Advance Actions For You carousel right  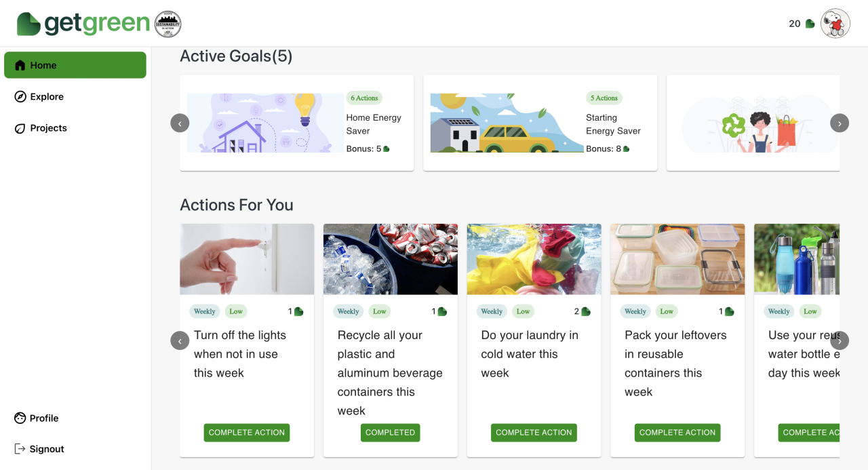[840, 340]
